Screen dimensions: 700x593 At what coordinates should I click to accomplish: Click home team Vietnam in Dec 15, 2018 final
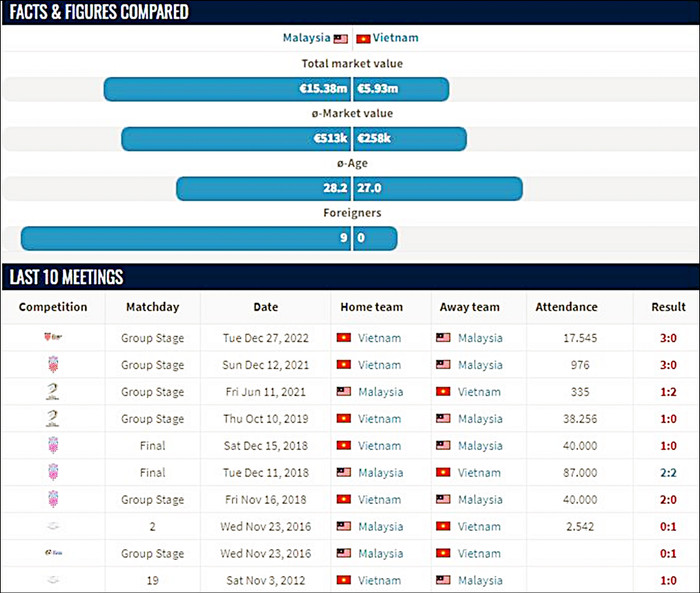(x=379, y=446)
